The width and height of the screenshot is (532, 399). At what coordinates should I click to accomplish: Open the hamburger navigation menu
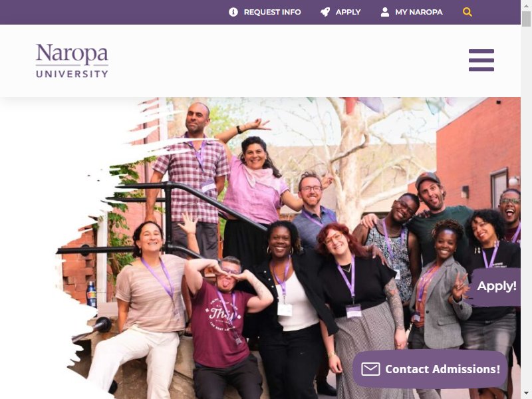481,61
